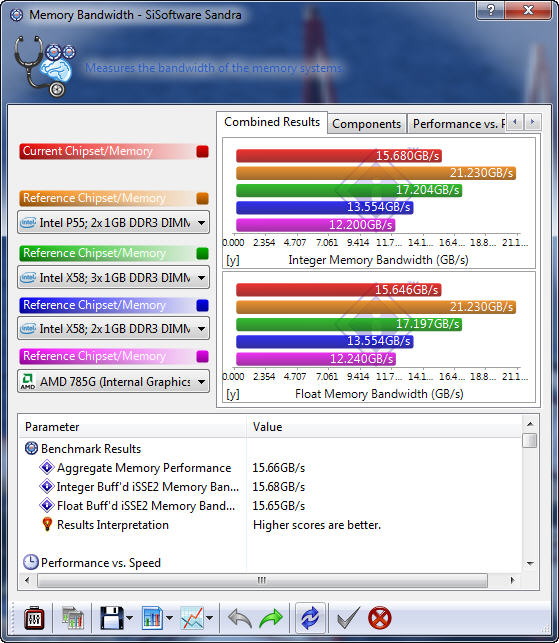
Task: Click the magenta 12.240GB/s float bar
Action: pos(316,359)
